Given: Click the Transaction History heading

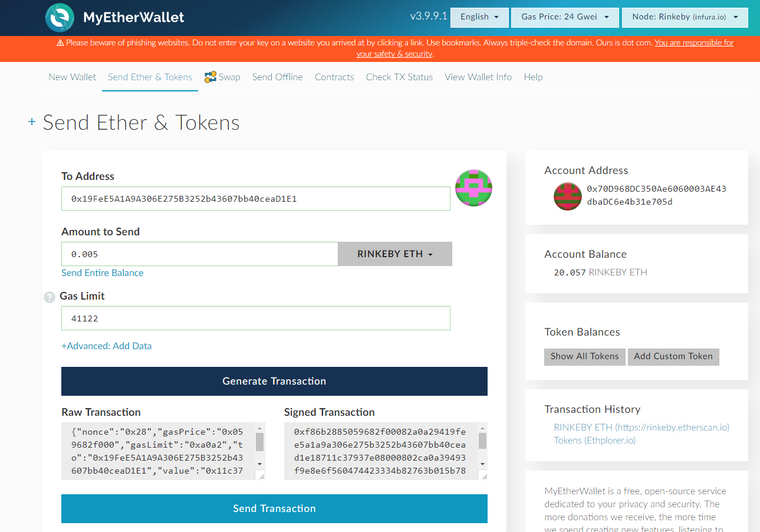Looking at the screenshot, I should point(592,409).
